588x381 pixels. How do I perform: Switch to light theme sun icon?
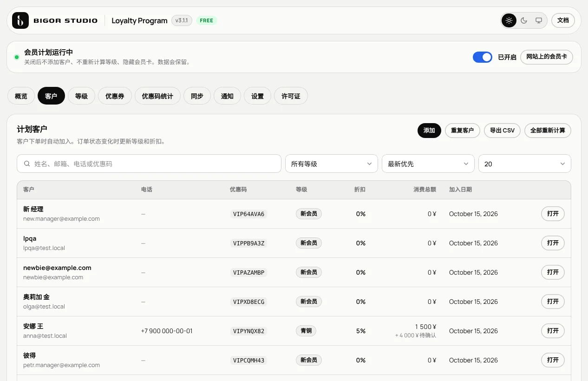pyautogui.click(x=509, y=20)
